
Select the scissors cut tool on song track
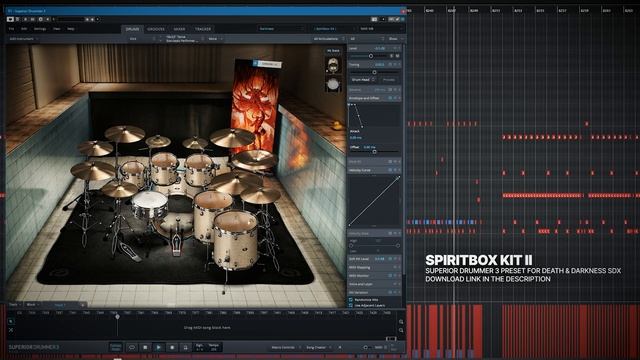(x=11, y=330)
